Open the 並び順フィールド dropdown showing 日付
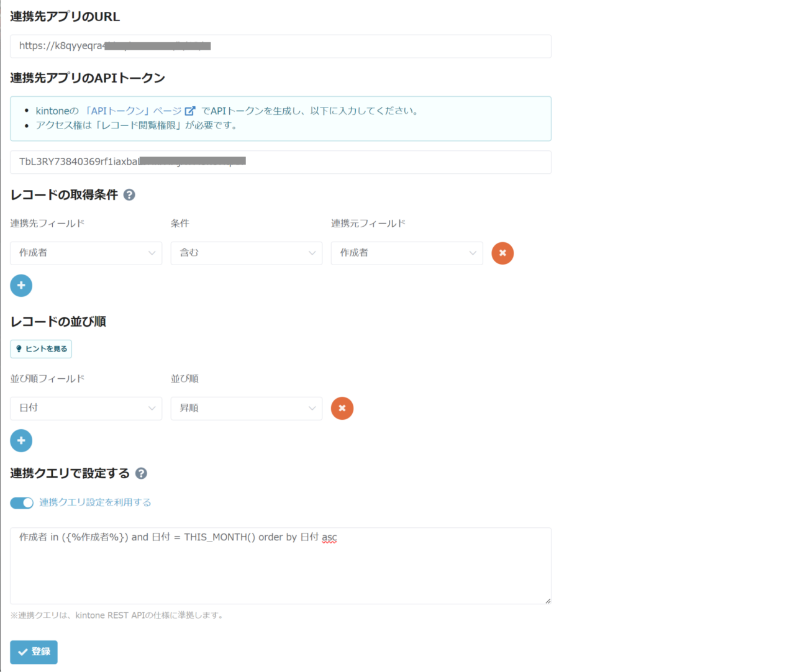795x672 pixels. [86, 409]
